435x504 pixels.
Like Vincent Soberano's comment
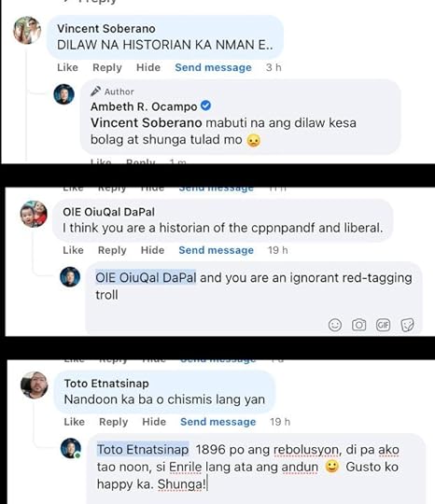point(67,67)
